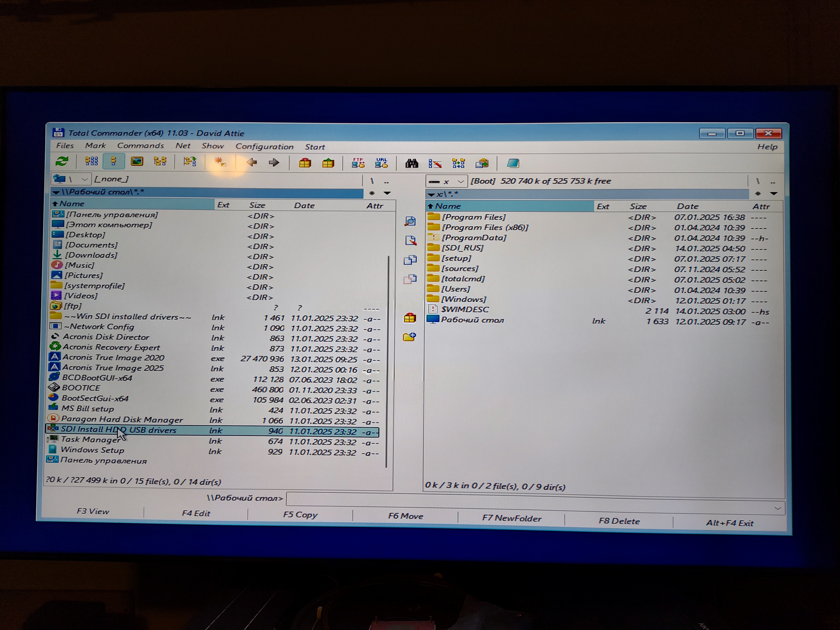Viewport: 840px width, 630px height.
Task: Select the Windows Setup shortcut row
Action: [x=213, y=451]
